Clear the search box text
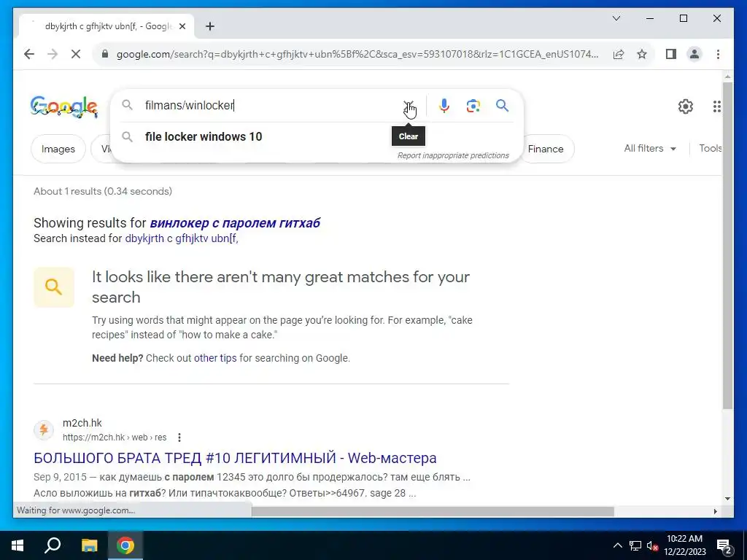 pyautogui.click(x=409, y=105)
